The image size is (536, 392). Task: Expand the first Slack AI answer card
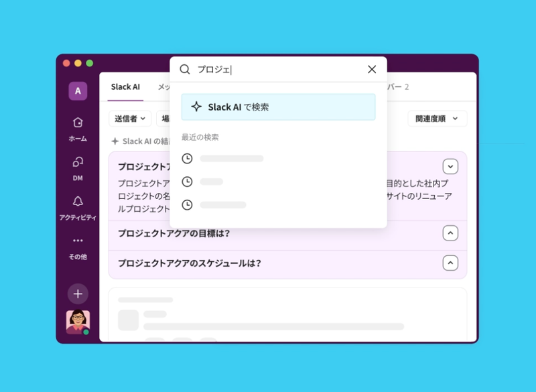coord(450,165)
